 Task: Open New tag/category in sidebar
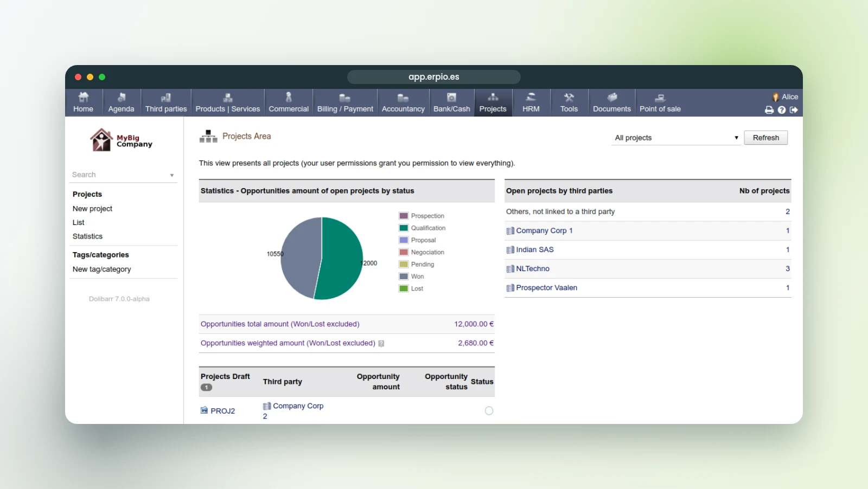[102, 269]
